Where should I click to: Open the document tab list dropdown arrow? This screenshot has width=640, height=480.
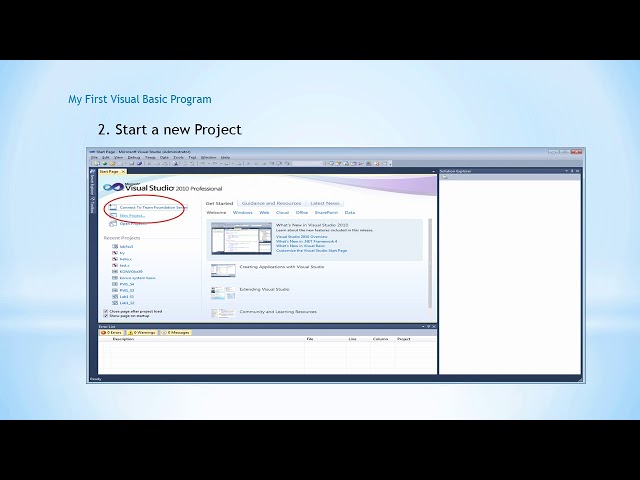click(433, 172)
